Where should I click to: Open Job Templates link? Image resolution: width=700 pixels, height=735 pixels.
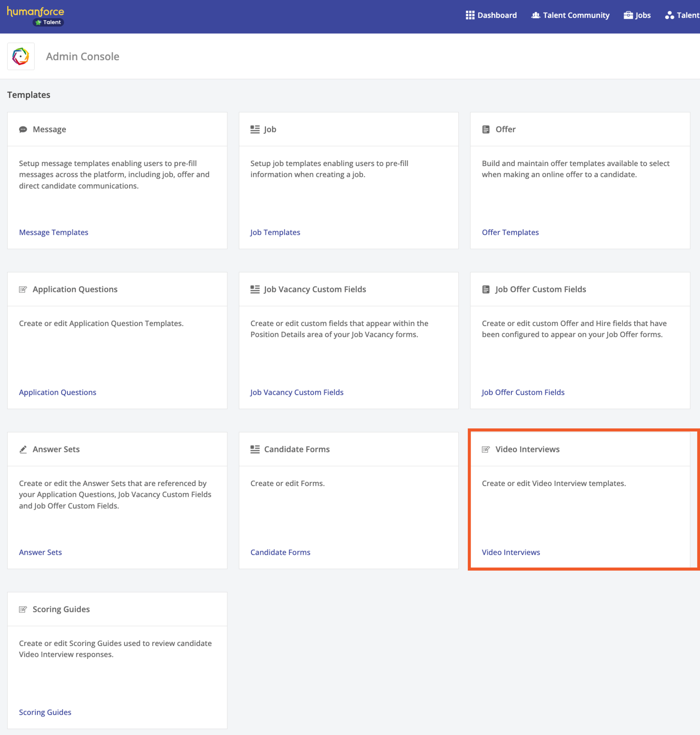[x=275, y=232]
